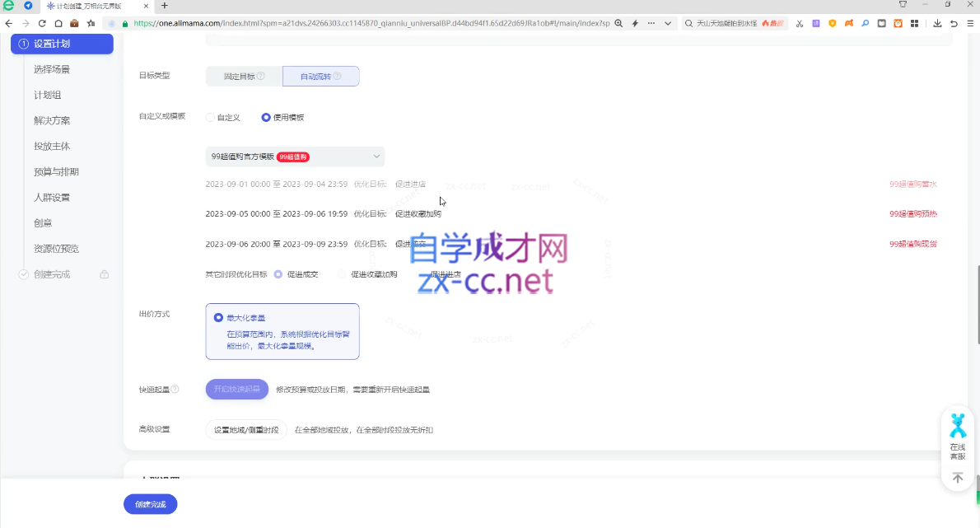This screenshot has width=980, height=528.
Task: Click the skin icon in title bar
Action: point(903,4)
